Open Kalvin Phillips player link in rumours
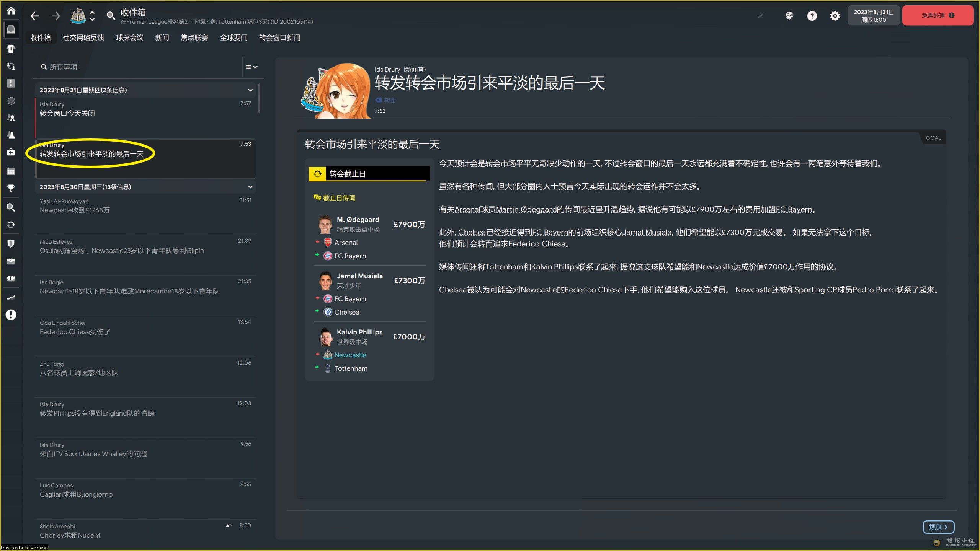The image size is (980, 551). click(359, 332)
